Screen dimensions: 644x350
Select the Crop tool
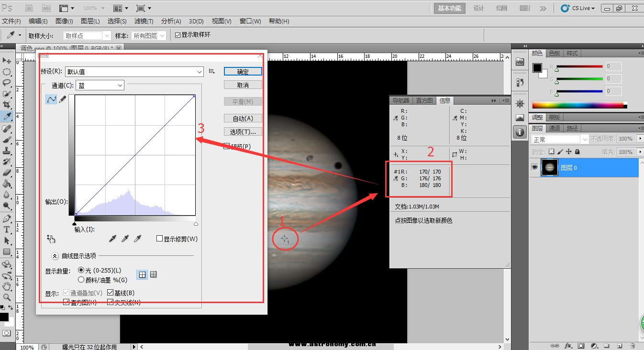tap(7, 105)
